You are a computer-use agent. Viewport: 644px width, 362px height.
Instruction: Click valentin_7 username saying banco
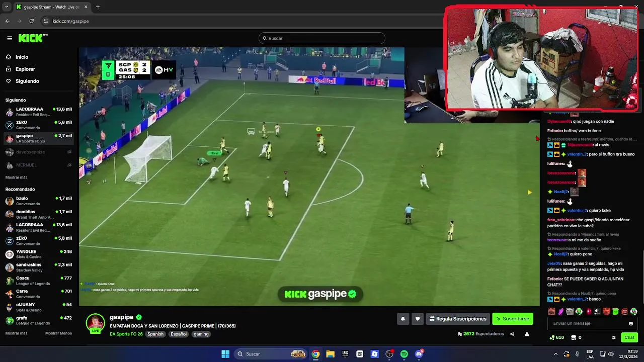577,299
